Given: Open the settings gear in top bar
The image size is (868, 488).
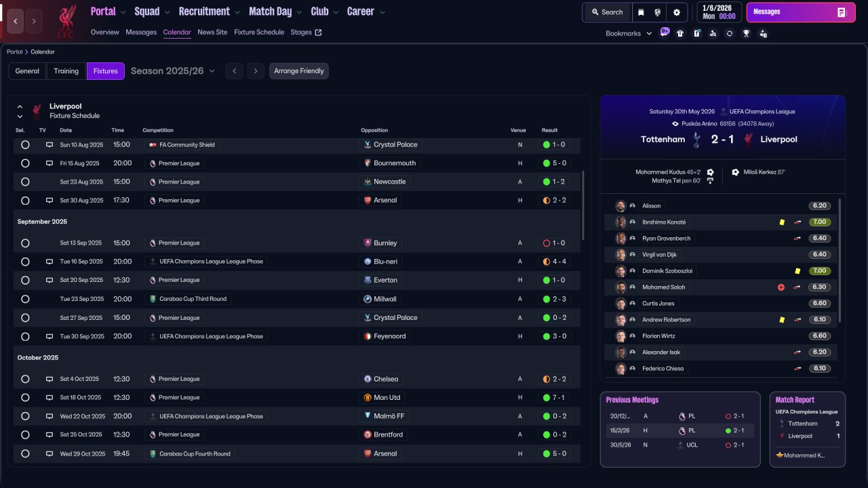Looking at the screenshot, I should pyautogui.click(x=676, y=12).
